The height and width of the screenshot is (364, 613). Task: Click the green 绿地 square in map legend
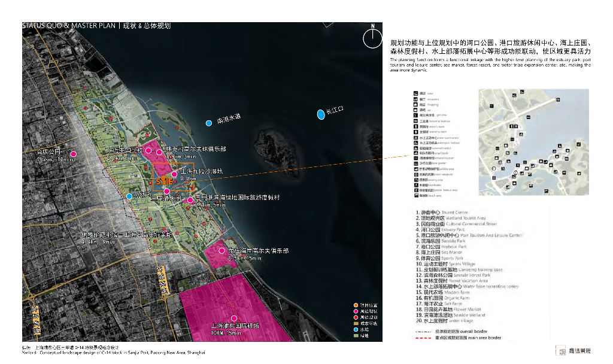pyautogui.click(x=356, y=335)
